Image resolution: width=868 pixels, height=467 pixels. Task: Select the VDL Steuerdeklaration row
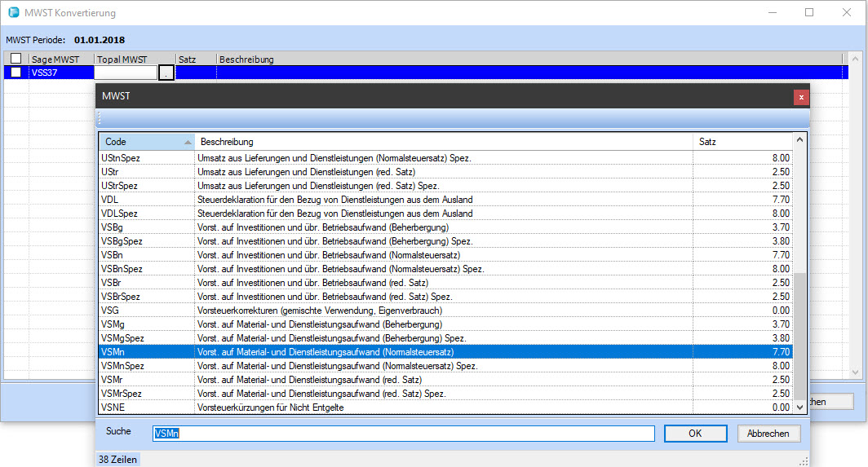(445, 200)
